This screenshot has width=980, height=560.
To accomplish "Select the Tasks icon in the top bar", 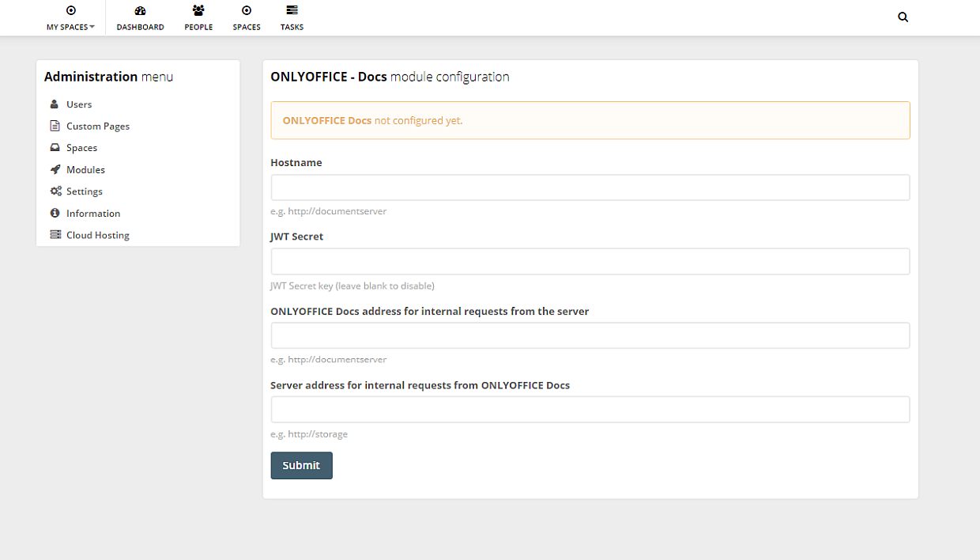I will click(x=292, y=12).
